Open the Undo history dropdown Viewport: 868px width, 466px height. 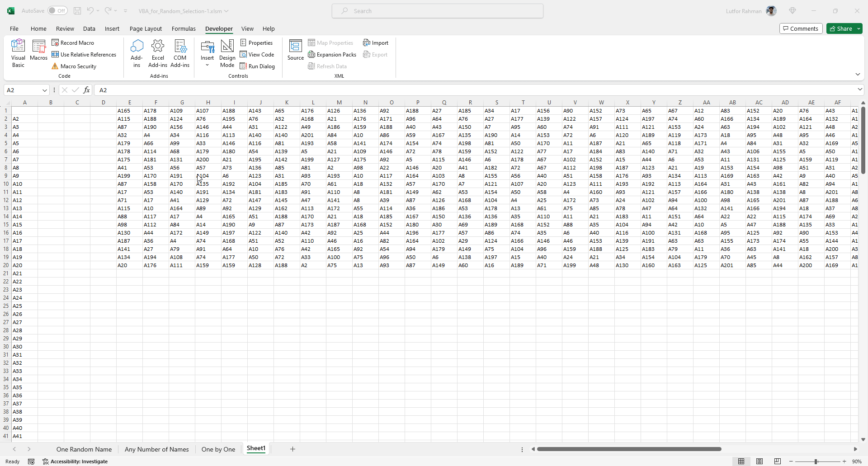click(x=98, y=11)
